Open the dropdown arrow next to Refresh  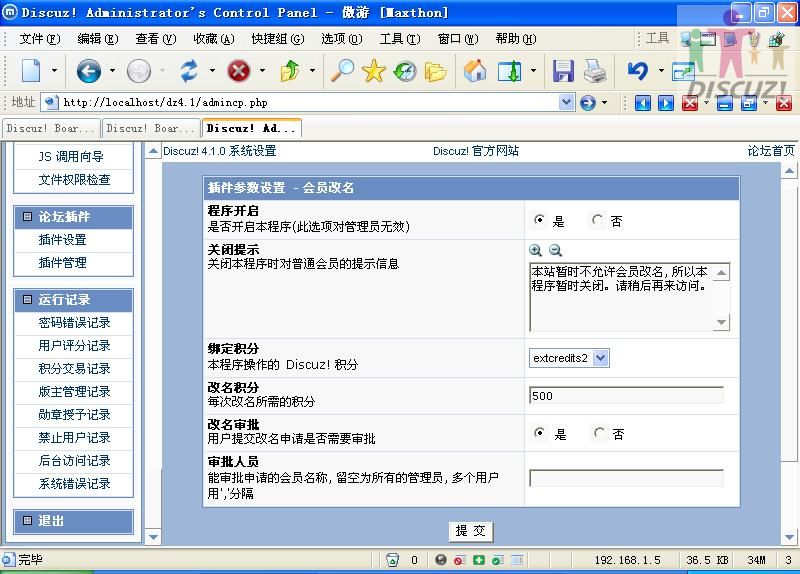click(212, 70)
